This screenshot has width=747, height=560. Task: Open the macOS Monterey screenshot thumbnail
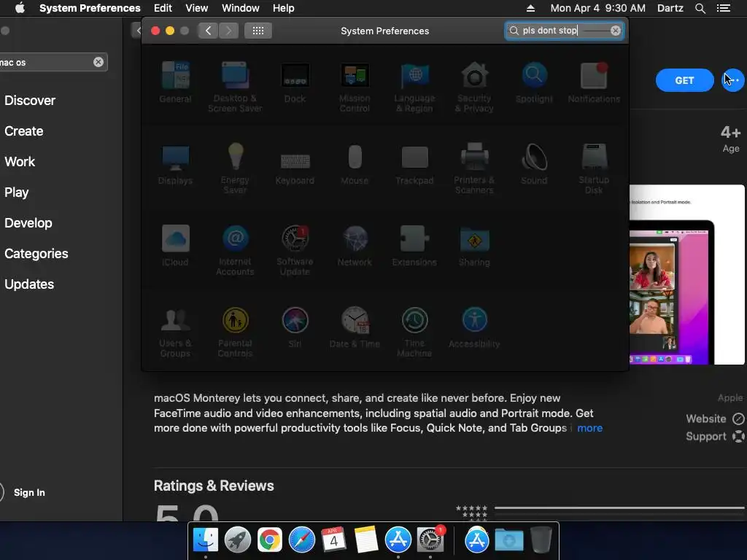click(x=686, y=275)
